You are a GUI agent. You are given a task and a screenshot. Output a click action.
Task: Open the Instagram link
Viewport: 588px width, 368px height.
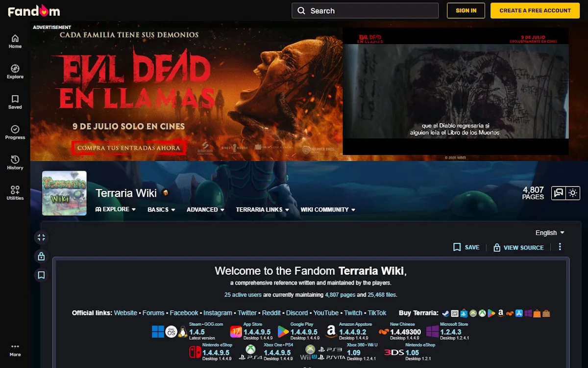point(218,313)
